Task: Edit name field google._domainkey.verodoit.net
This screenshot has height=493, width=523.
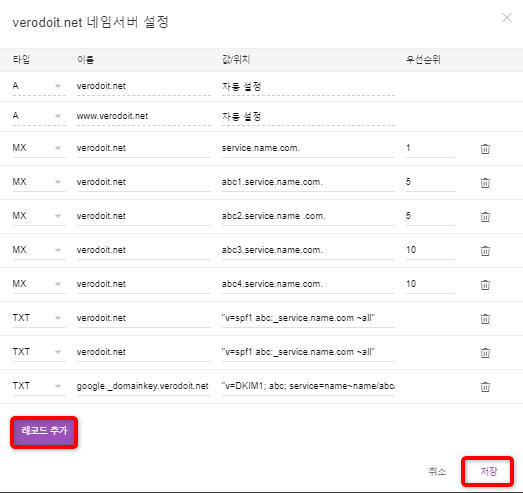Action: click(143, 386)
